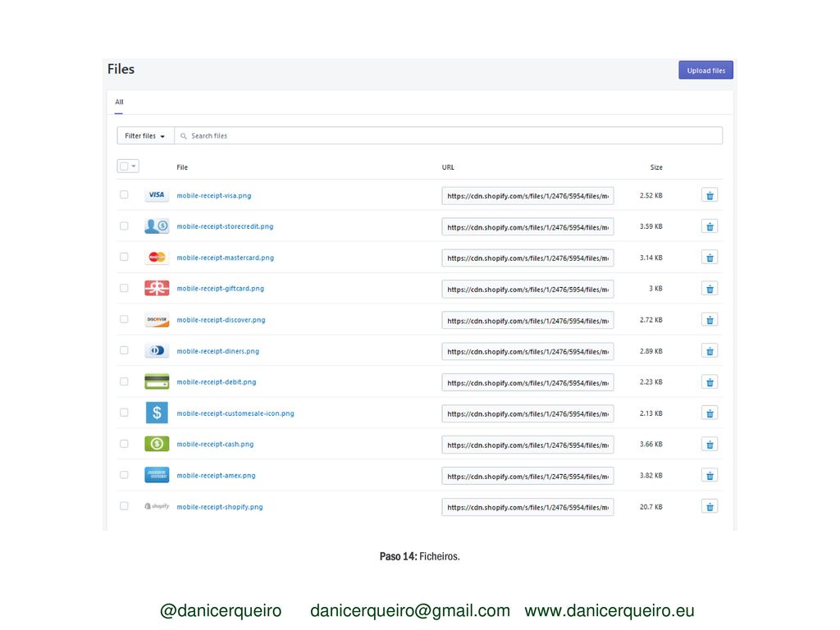
Task: Tick the checkbox beside mobile-receipt-diners.png
Action: pos(124,349)
